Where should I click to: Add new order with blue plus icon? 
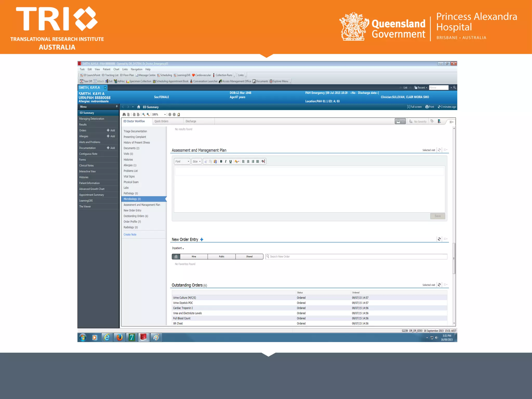point(202,240)
